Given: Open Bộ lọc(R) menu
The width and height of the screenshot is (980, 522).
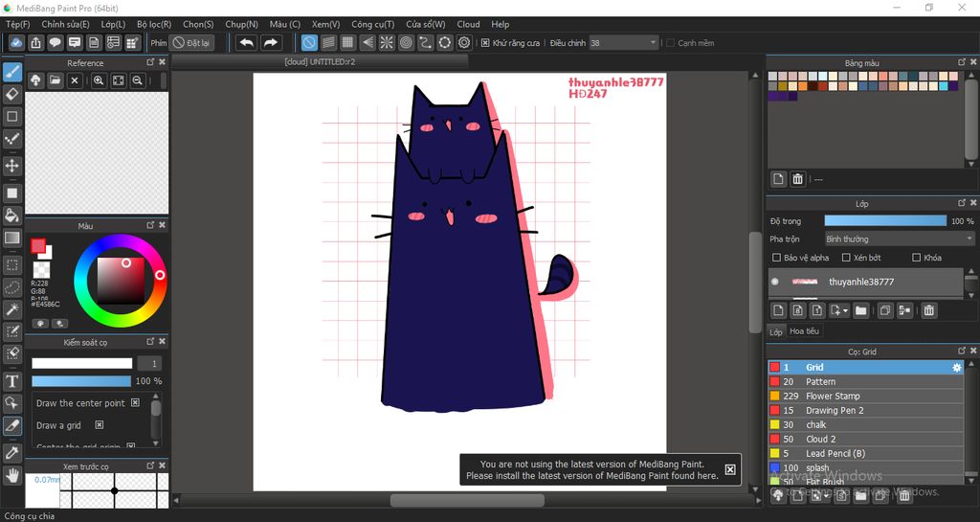Looking at the screenshot, I should tap(154, 24).
